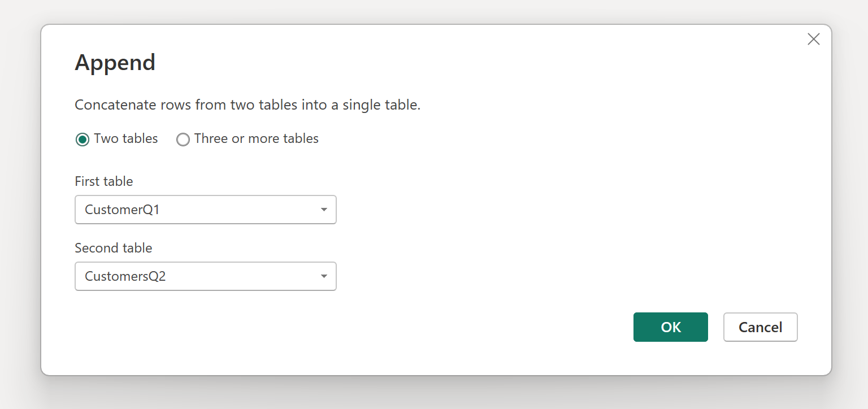Open the CustomersQ2 combo box
Screen dimensions: 868x409
pos(206,276)
